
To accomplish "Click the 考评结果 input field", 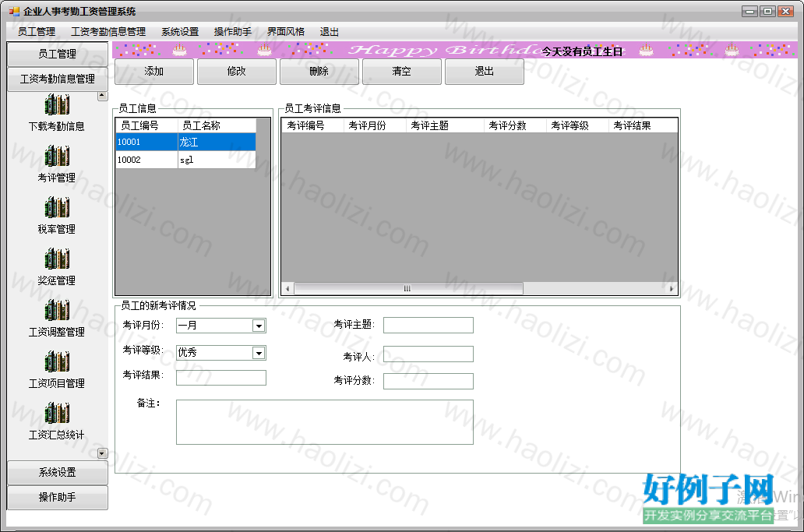I will (x=221, y=378).
